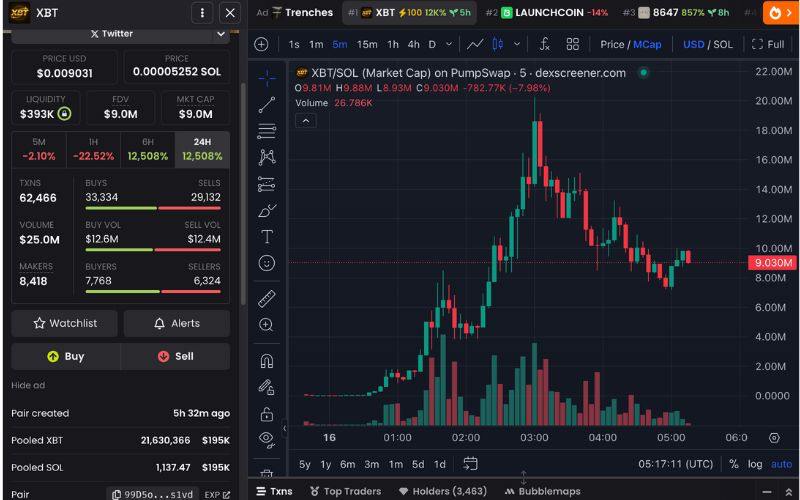800x500 pixels.
Task: Switch chart to MCap mode
Action: (647, 44)
